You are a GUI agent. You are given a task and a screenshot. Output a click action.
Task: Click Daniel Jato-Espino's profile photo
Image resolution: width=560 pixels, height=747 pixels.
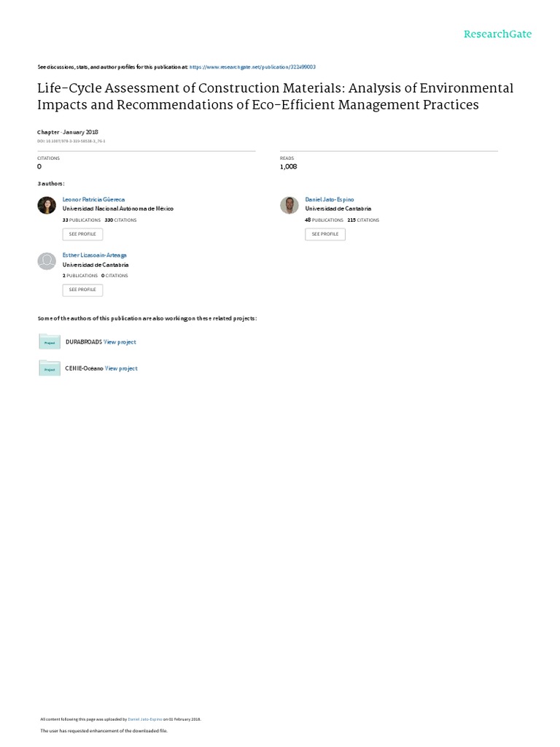(289, 205)
